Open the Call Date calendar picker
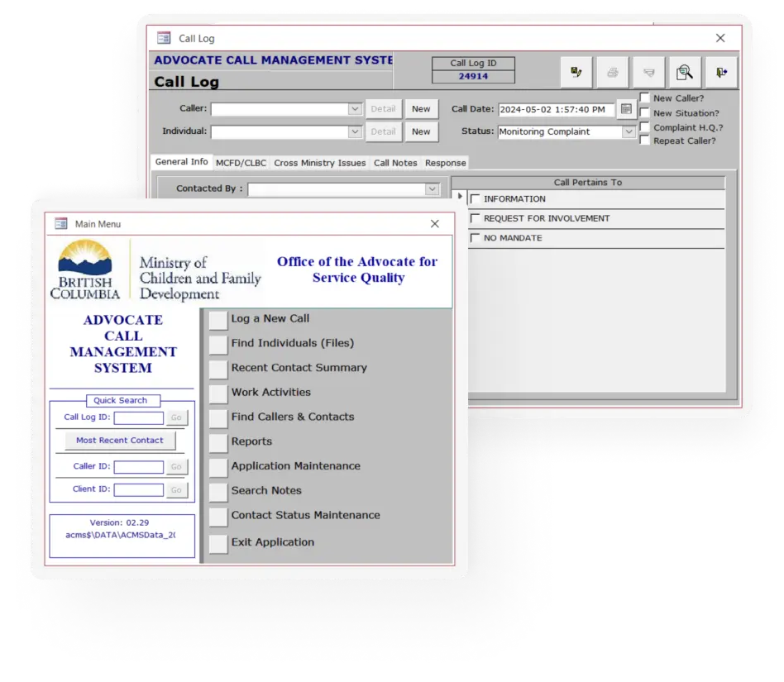This screenshot has width=784, height=682. 626,109
